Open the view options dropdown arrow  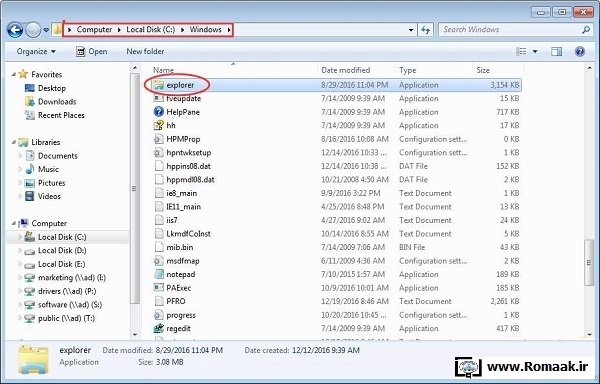tap(535, 51)
